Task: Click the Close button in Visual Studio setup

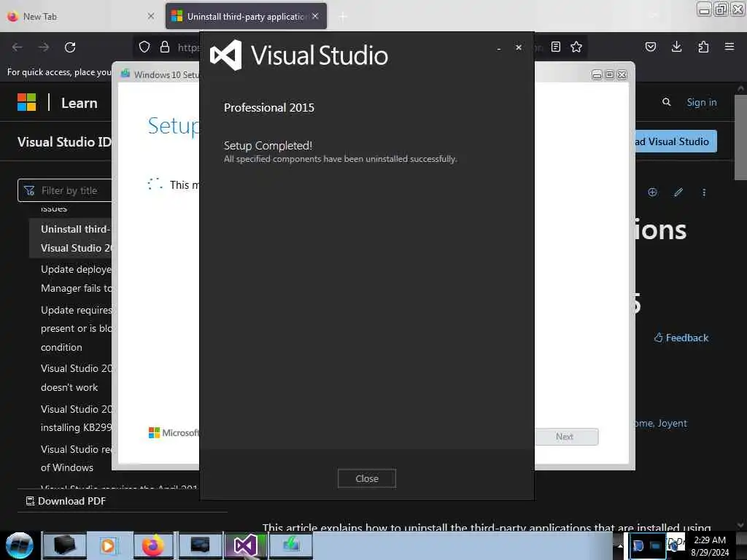Action: coord(366,478)
